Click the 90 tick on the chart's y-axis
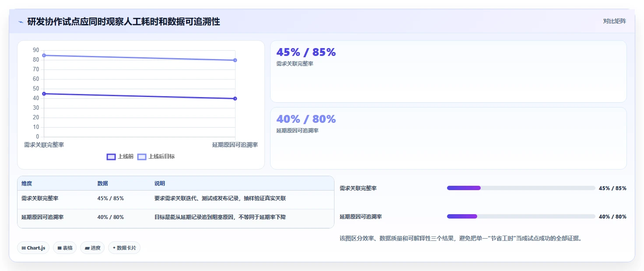 coord(36,50)
